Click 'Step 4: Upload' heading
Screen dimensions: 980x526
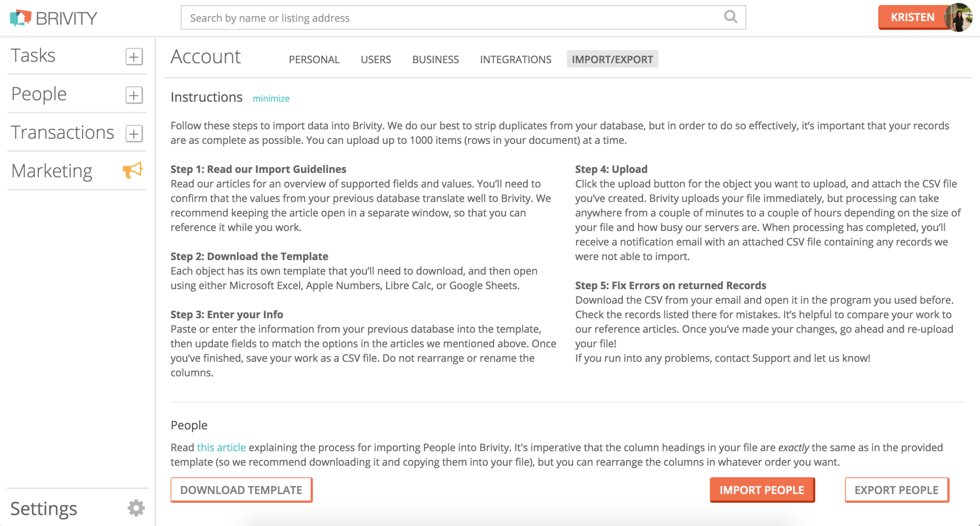pos(611,169)
